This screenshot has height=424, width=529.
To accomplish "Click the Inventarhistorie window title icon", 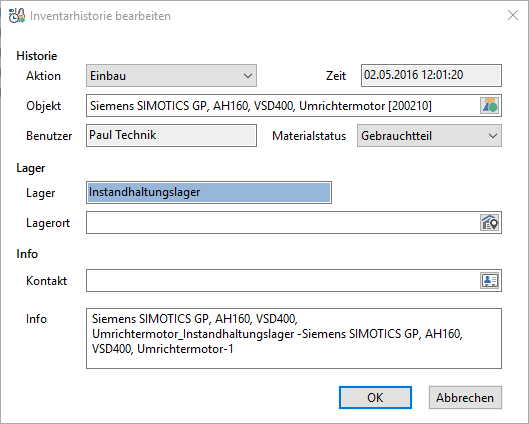I will tap(17, 16).
